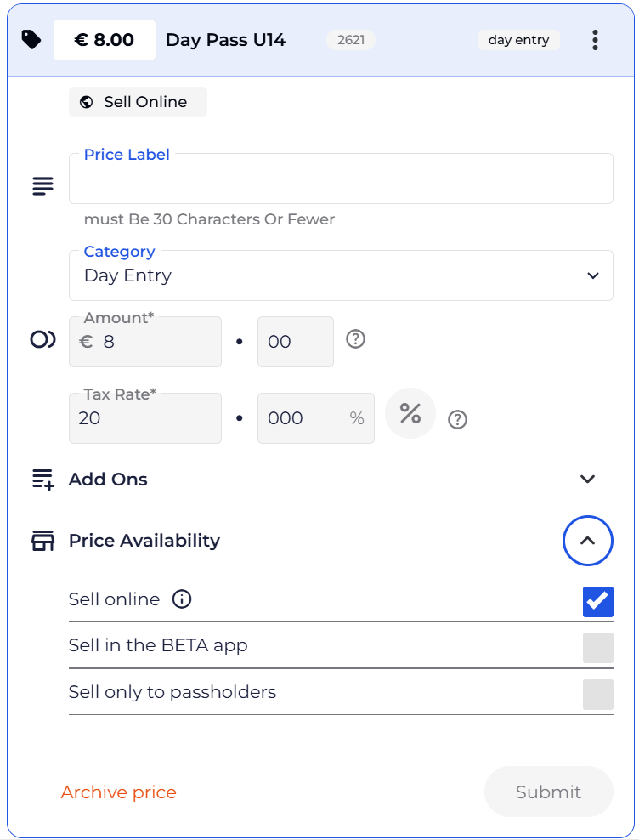The width and height of the screenshot is (639, 840).
Task: Focus the Price Label text field
Action: click(340, 182)
